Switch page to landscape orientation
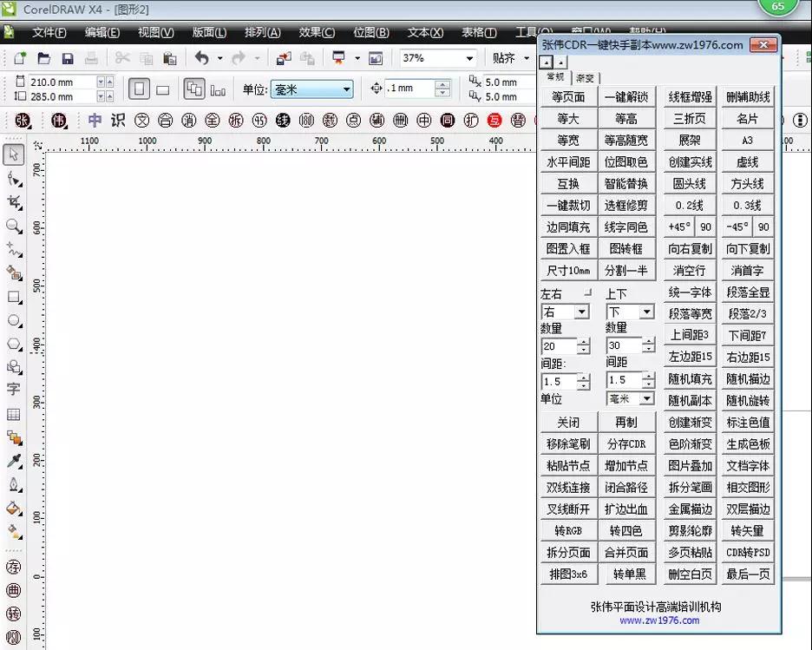Image resolution: width=812 pixels, height=650 pixels. point(162,89)
